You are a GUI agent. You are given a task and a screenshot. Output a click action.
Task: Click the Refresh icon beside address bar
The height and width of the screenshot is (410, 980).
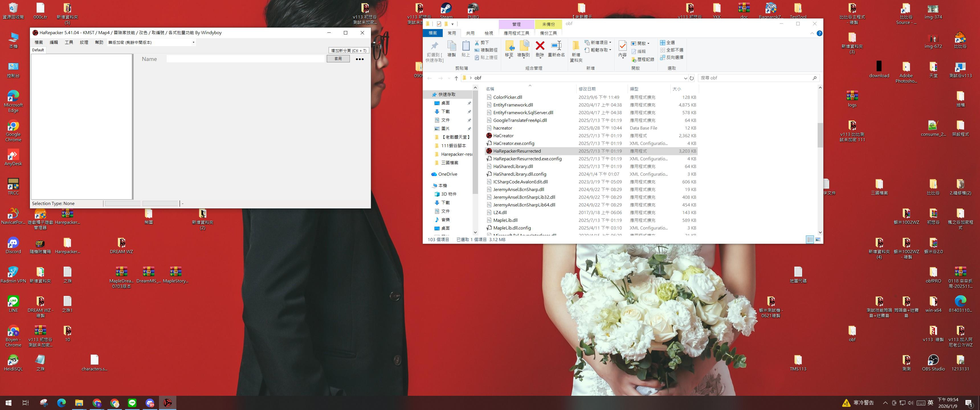pyautogui.click(x=692, y=78)
